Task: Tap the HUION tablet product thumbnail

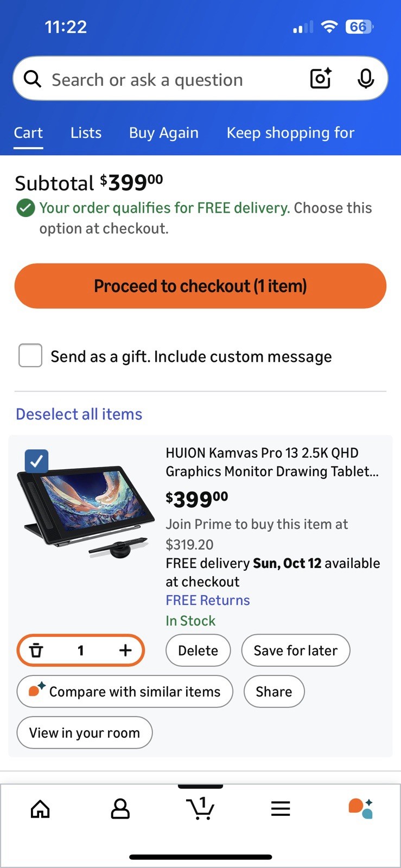Action: [84, 510]
